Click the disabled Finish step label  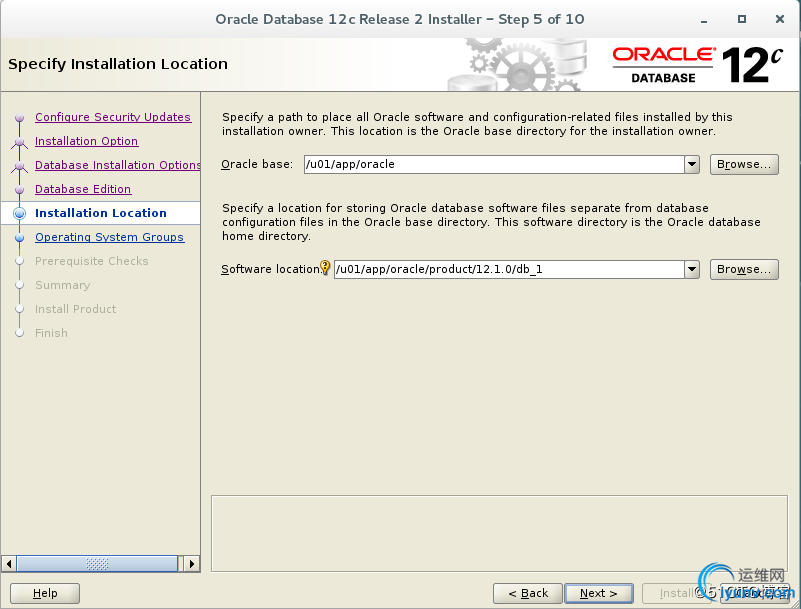tap(51, 333)
